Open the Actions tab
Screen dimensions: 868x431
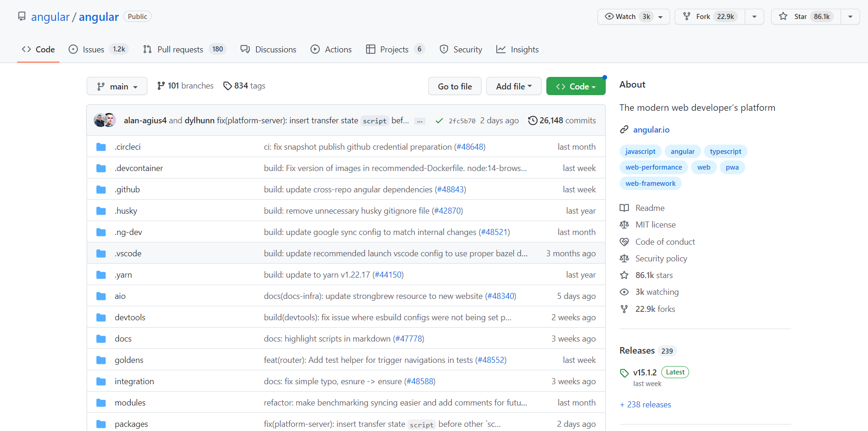331,49
